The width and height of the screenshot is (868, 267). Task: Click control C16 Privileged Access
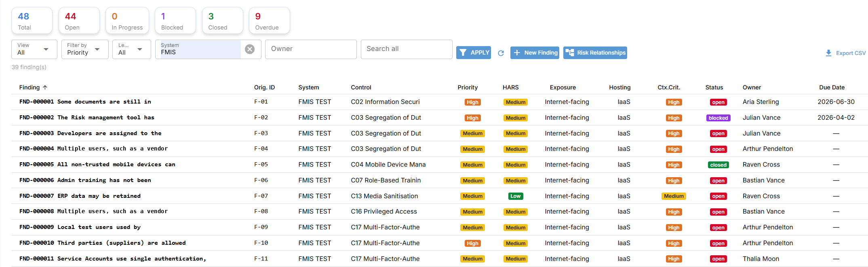(x=384, y=212)
